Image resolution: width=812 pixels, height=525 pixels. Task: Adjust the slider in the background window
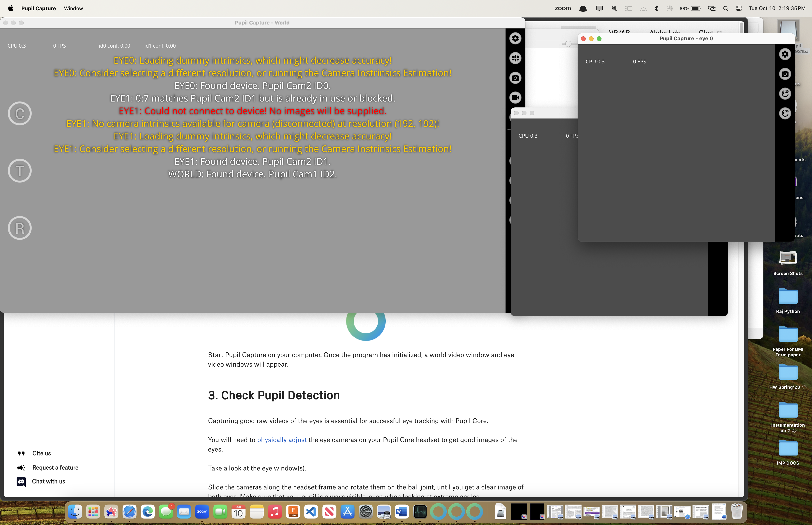[568, 44]
